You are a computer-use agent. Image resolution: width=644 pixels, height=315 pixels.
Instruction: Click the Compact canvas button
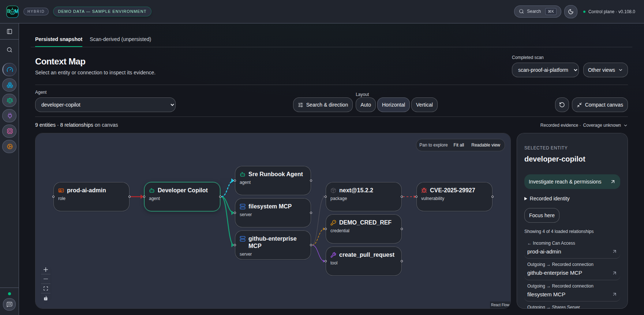point(600,105)
